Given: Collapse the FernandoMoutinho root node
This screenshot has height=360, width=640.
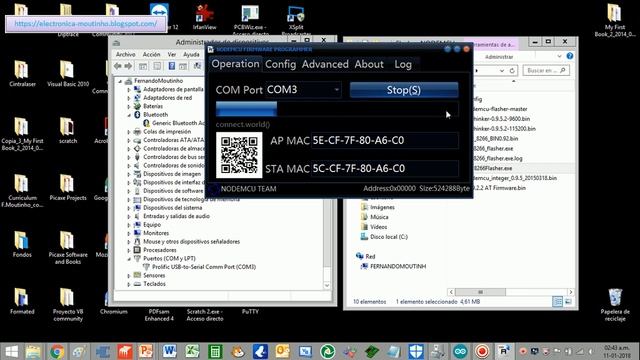Looking at the screenshot, I should (120, 81).
